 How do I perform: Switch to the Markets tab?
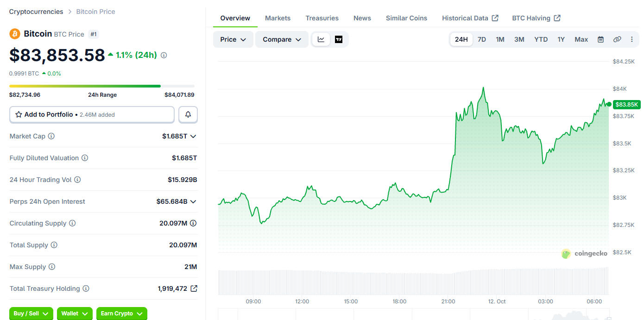278,18
